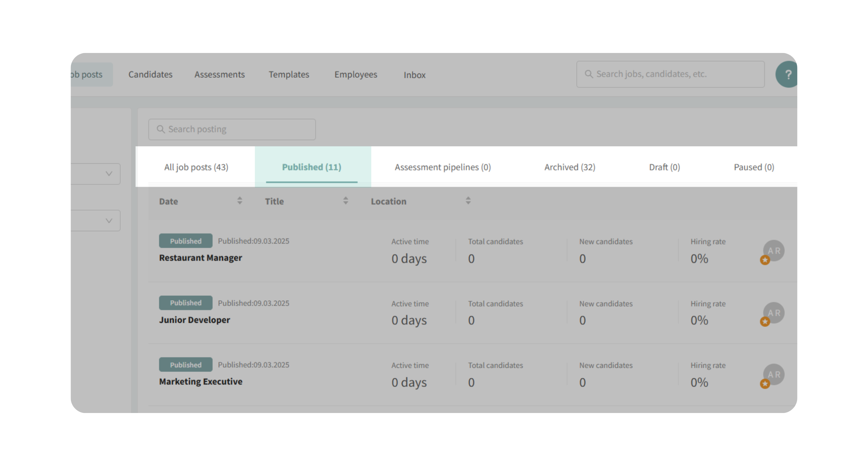Click the help question mark icon
Viewport: 868px width, 466px height.
(788, 74)
